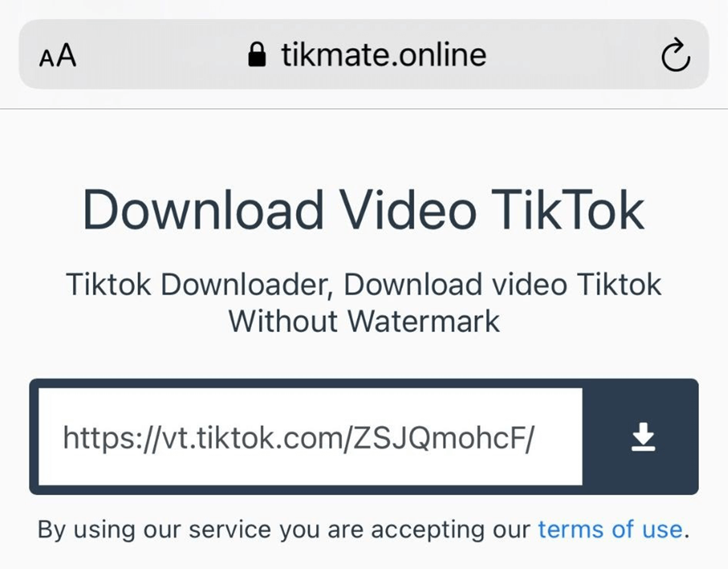Click the word Video in the main heading

[408, 210]
